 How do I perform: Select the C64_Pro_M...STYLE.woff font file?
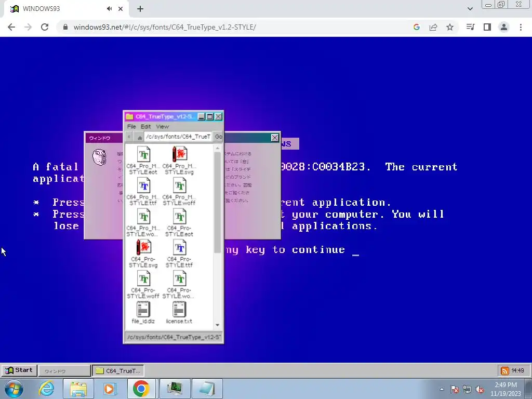click(179, 191)
